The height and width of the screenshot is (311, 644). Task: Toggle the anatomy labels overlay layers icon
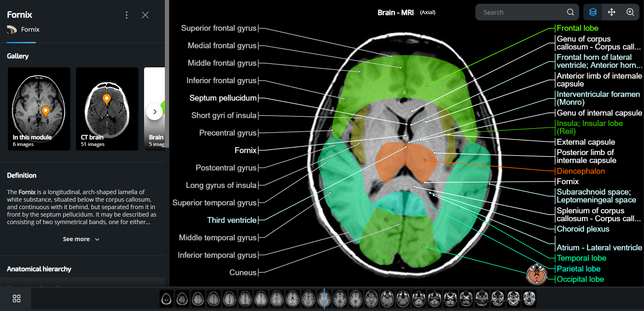pos(593,12)
